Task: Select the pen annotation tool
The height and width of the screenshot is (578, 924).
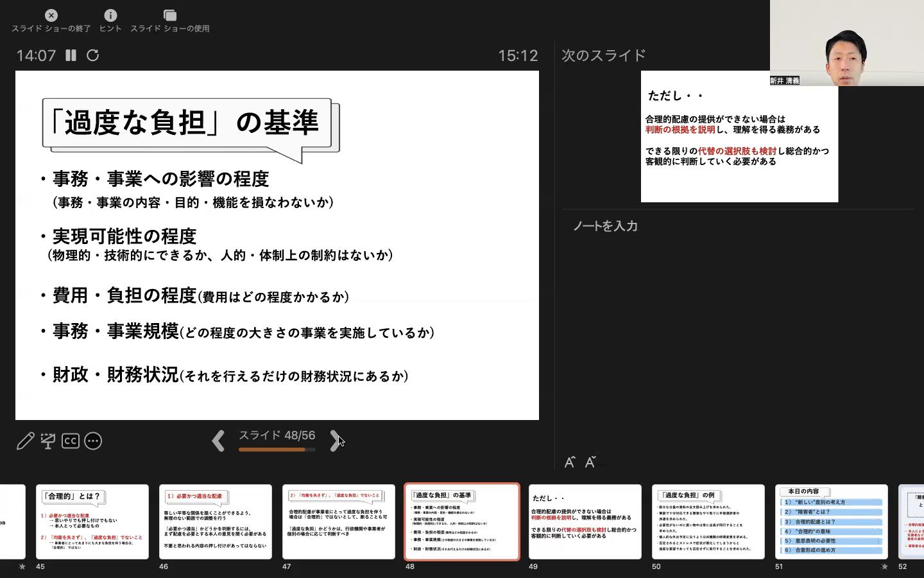Action: click(26, 441)
